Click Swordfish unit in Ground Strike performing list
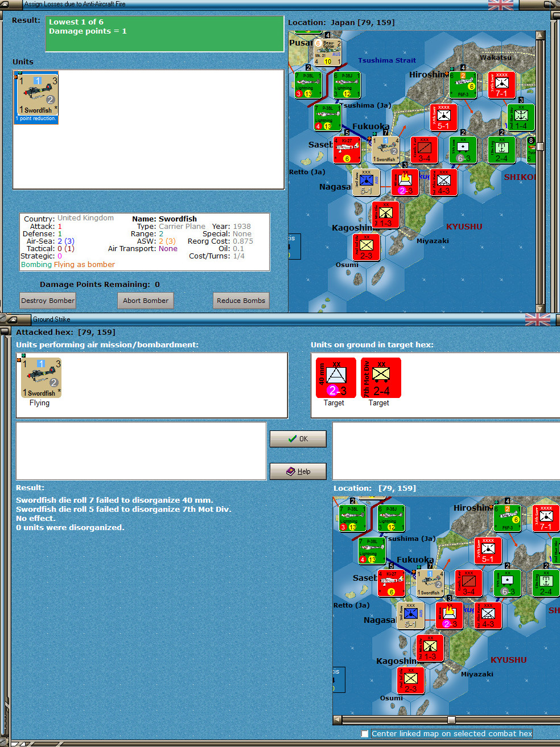The height and width of the screenshot is (747, 560). tap(40, 377)
